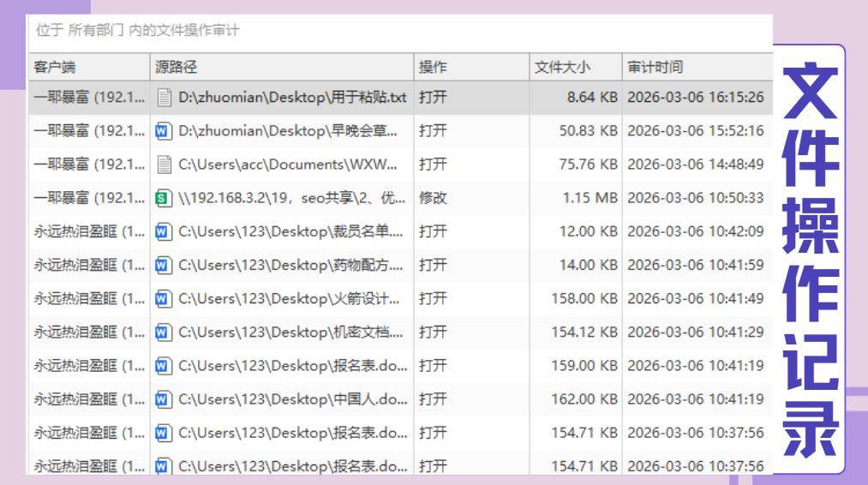Image resolution: width=868 pixels, height=485 pixels.
Task: Click the Word icon beside 机密文档
Action: pyautogui.click(x=165, y=332)
